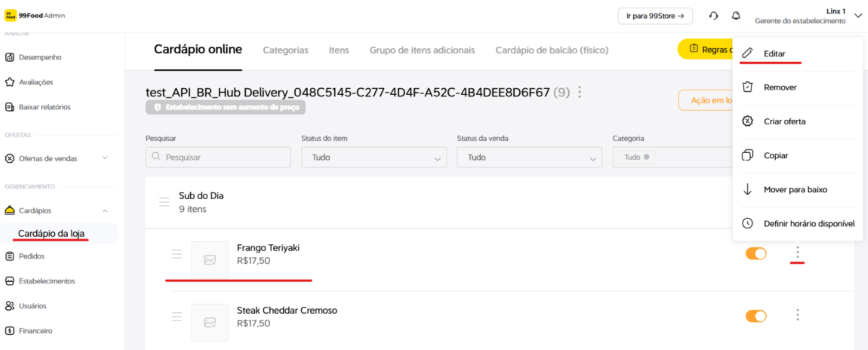Click the Financeiro money icon

9,330
